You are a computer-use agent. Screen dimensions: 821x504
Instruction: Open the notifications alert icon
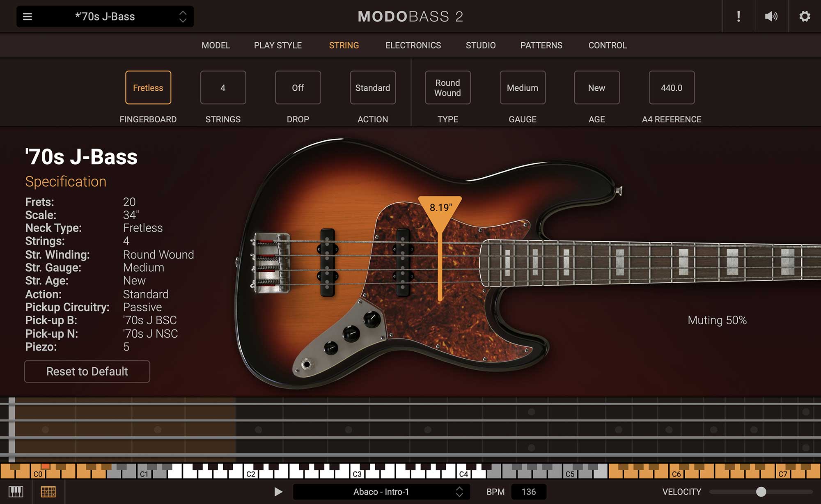738,16
